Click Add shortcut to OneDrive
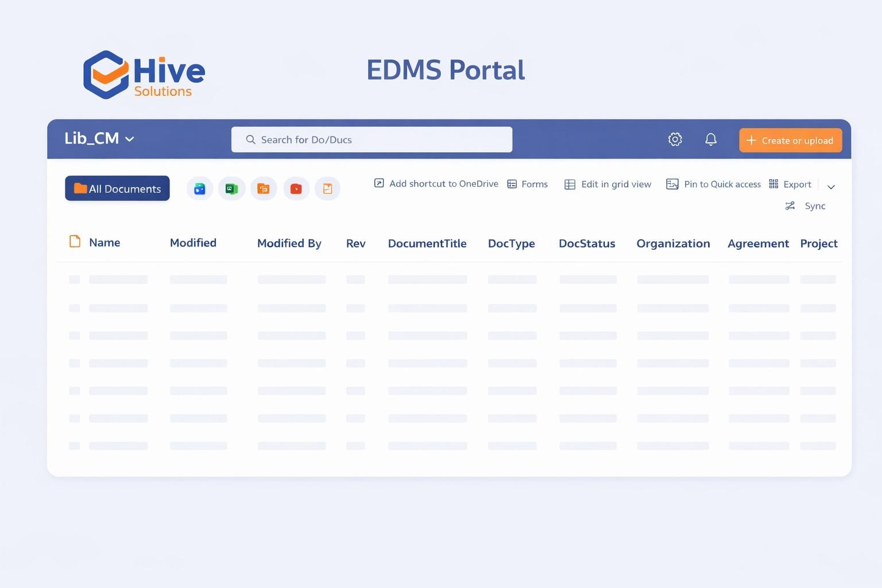This screenshot has height=588, width=882. pos(436,184)
